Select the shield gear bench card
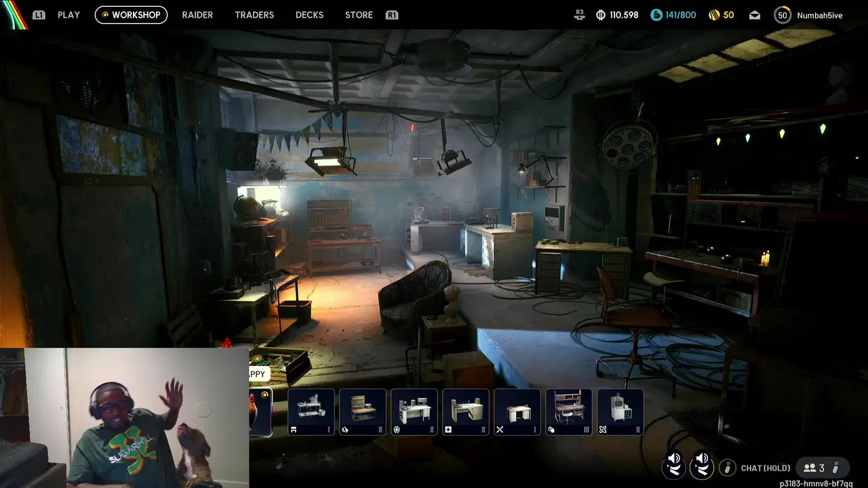The height and width of the screenshot is (488, 868). (x=414, y=412)
